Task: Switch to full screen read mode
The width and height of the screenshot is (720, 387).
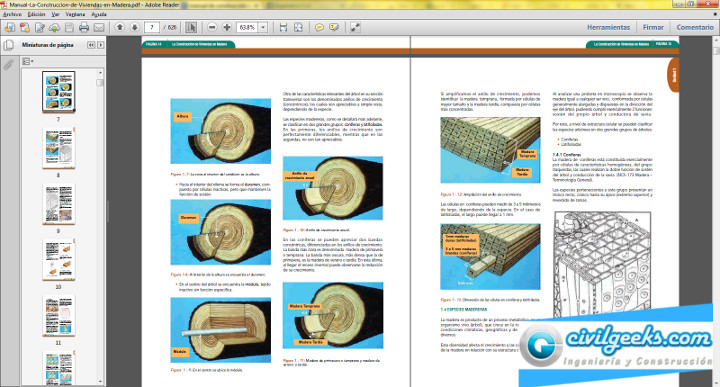Action: click(x=355, y=28)
